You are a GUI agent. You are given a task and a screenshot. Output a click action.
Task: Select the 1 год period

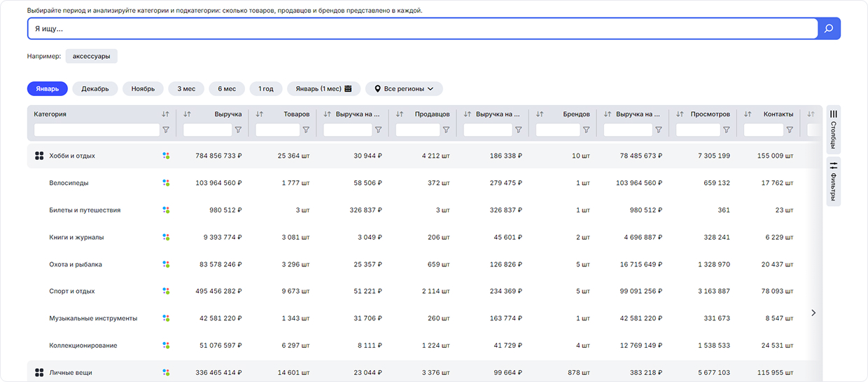(265, 89)
